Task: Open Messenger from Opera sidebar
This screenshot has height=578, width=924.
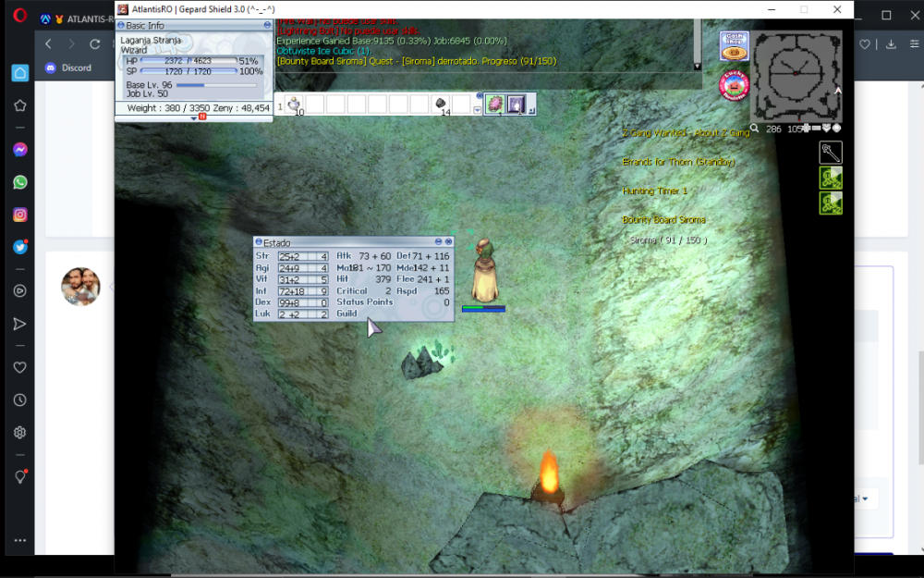Action: (x=19, y=150)
